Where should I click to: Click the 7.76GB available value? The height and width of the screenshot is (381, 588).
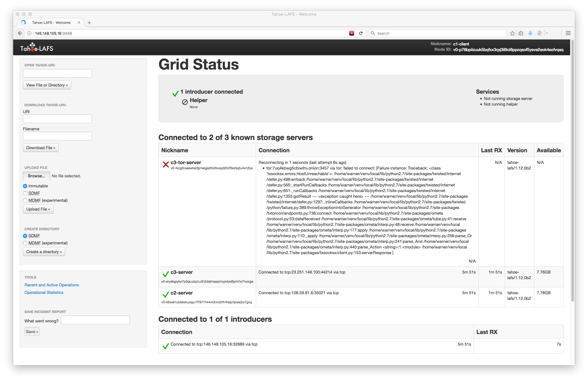543,272
